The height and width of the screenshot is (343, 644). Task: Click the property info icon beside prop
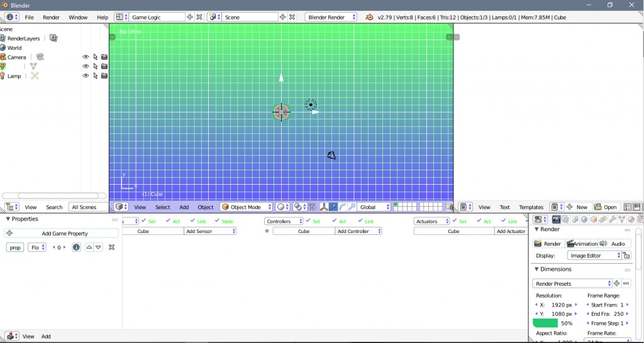tap(76, 248)
